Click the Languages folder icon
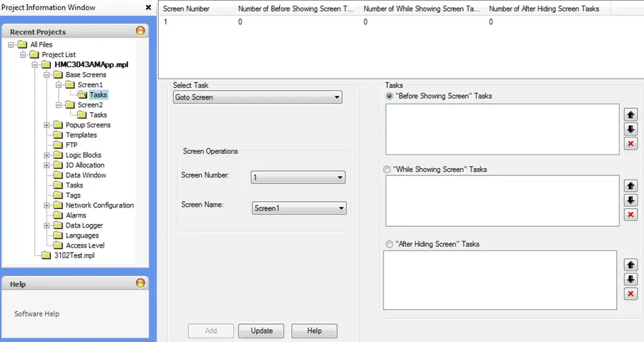644x342 pixels. point(59,235)
